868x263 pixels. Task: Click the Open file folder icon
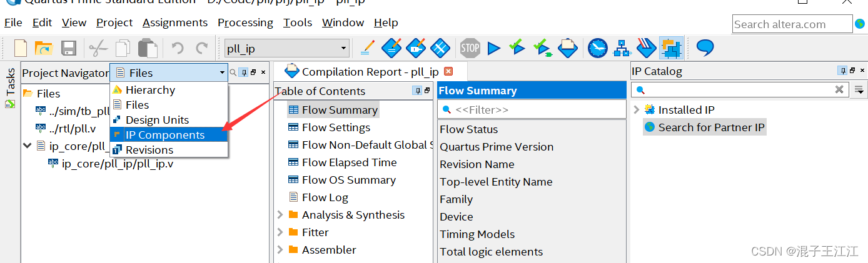coord(44,47)
